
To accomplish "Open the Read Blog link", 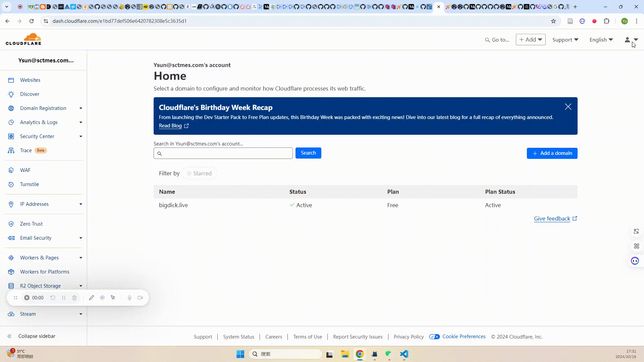I will 170,126.
